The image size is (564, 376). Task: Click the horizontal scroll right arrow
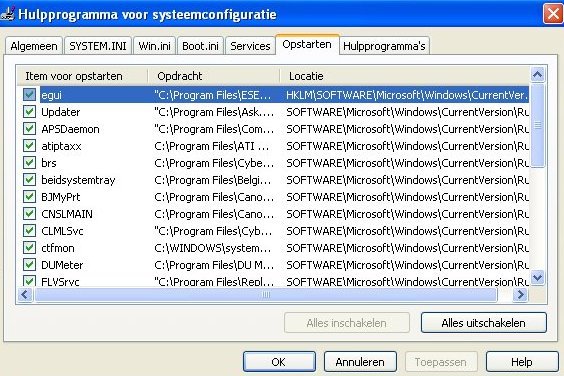520,295
